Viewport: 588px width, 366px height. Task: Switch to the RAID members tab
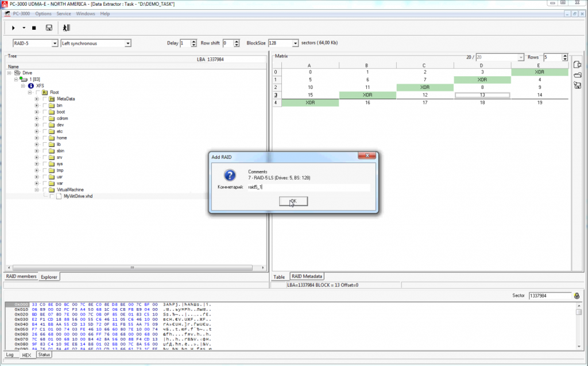pyautogui.click(x=21, y=277)
